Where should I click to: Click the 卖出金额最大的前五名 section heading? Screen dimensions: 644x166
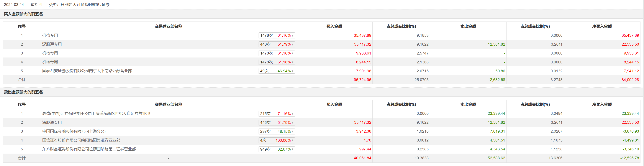pos(24,92)
